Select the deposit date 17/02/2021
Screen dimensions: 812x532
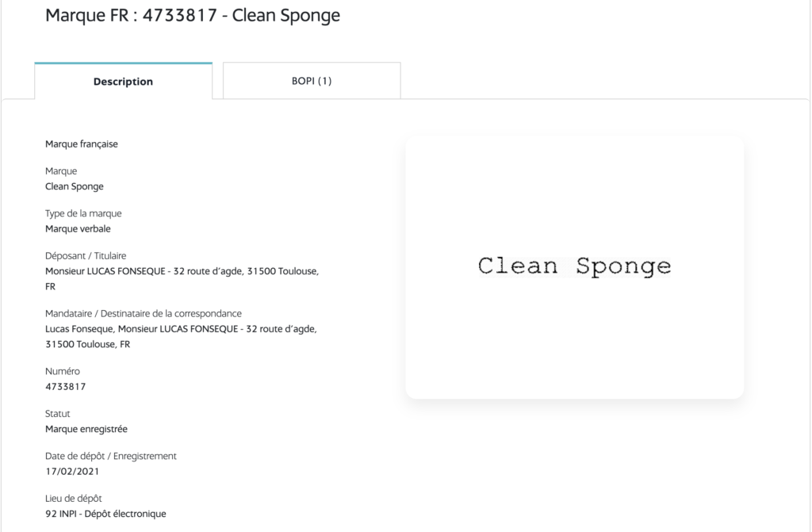70,471
